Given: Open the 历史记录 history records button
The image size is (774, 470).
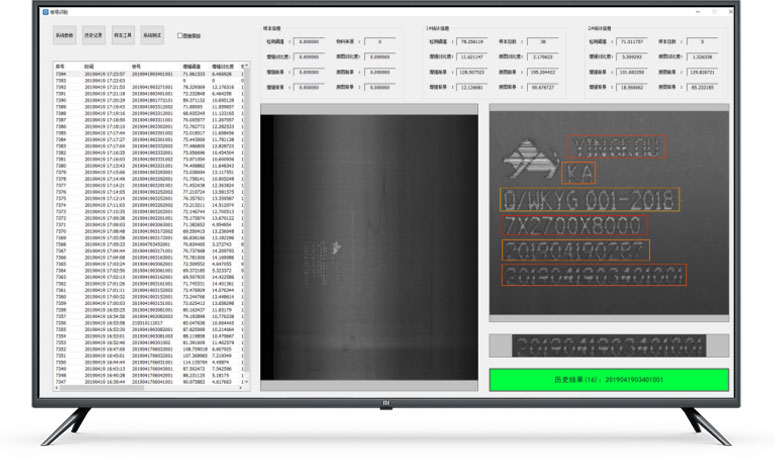Looking at the screenshot, I should (x=95, y=34).
